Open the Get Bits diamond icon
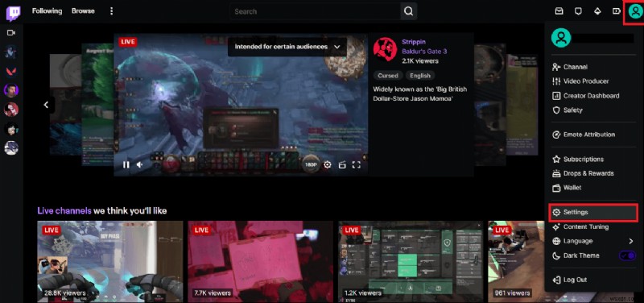The image size is (644, 303). pyautogui.click(x=597, y=11)
